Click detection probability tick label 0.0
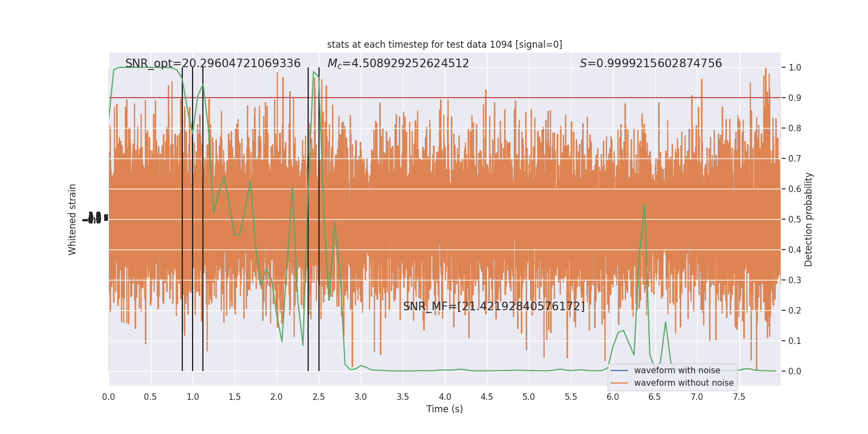The width and height of the screenshot is (868, 434). pos(795,372)
